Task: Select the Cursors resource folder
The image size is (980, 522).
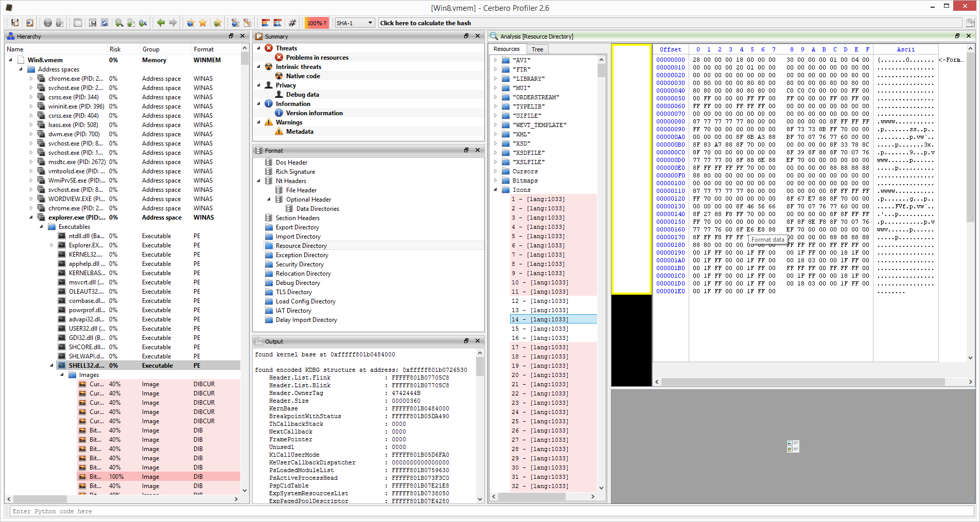Action: (x=525, y=171)
